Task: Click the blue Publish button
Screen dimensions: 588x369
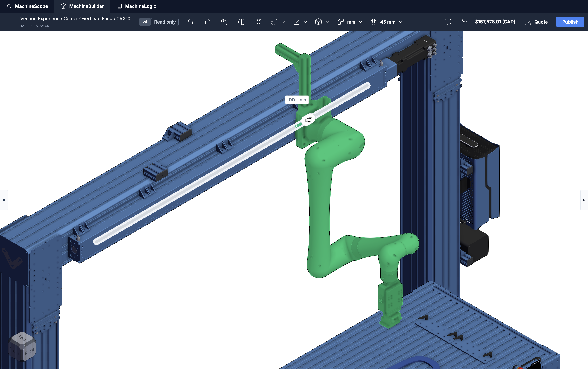Action: (x=570, y=22)
